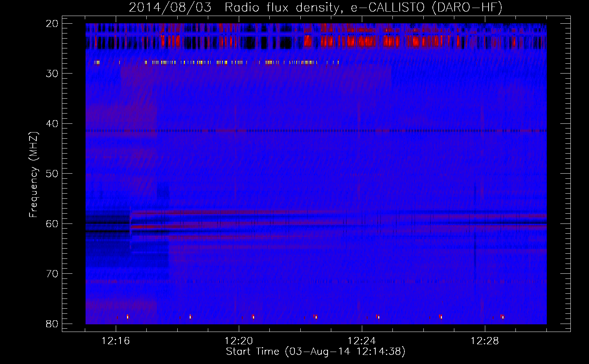This screenshot has height=364, width=589.
Task: Select the 12:16 time tick label
Action: 116,341
